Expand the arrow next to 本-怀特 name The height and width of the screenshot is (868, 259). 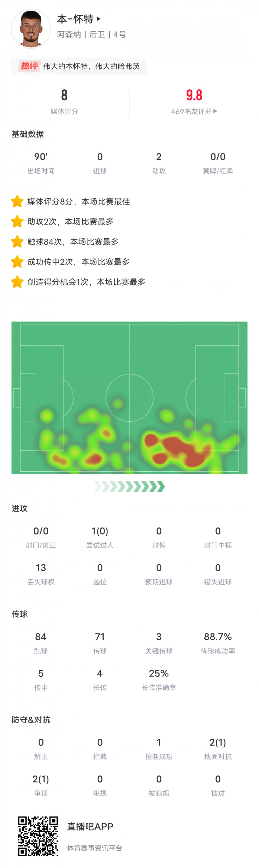pyautogui.click(x=98, y=19)
